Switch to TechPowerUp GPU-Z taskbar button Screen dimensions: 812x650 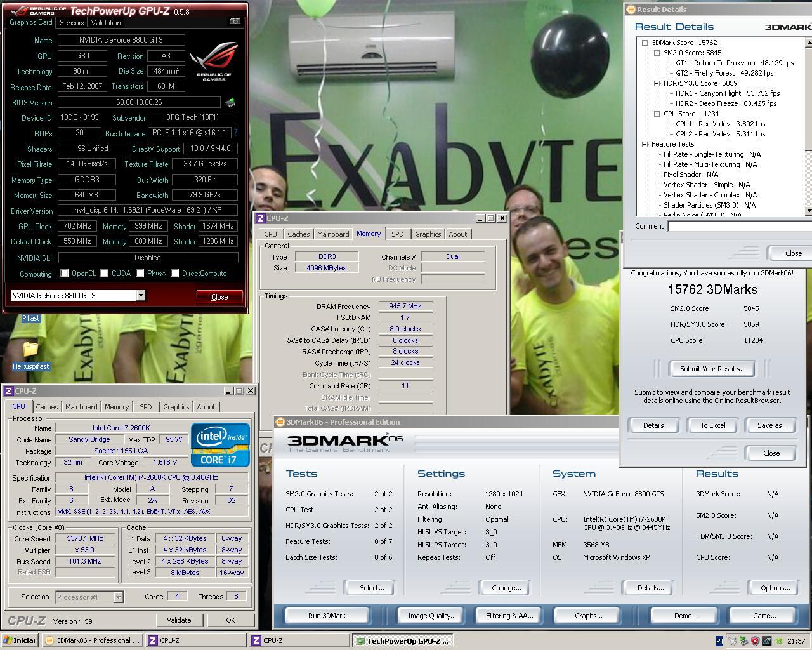[402, 640]
